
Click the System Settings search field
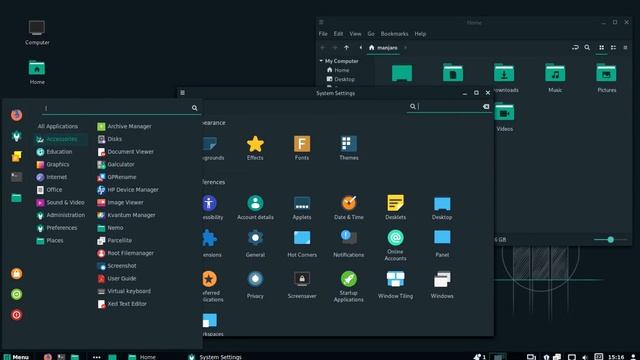click(449, 107)
